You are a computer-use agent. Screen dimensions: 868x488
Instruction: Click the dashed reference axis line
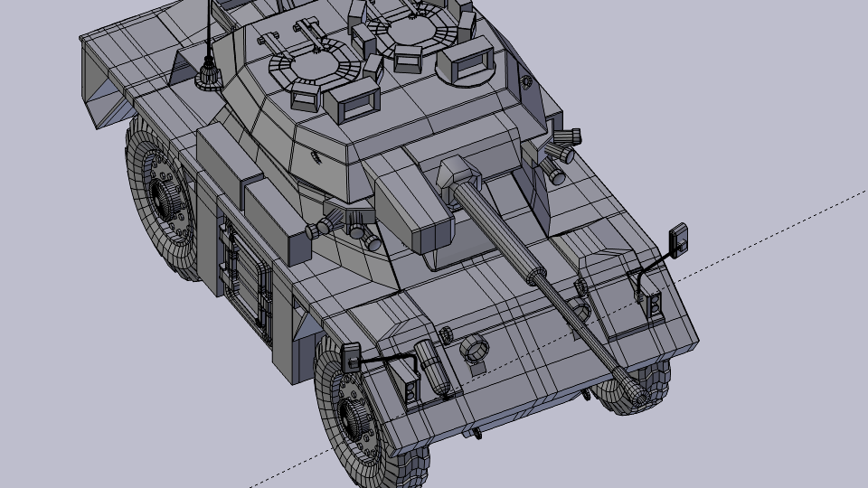tap(559, 339)
